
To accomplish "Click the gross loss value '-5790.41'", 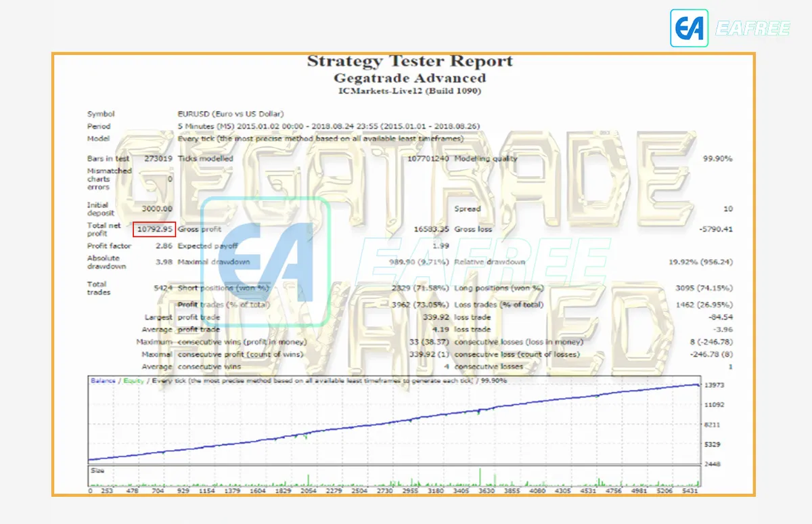I will tap(716, 230).
